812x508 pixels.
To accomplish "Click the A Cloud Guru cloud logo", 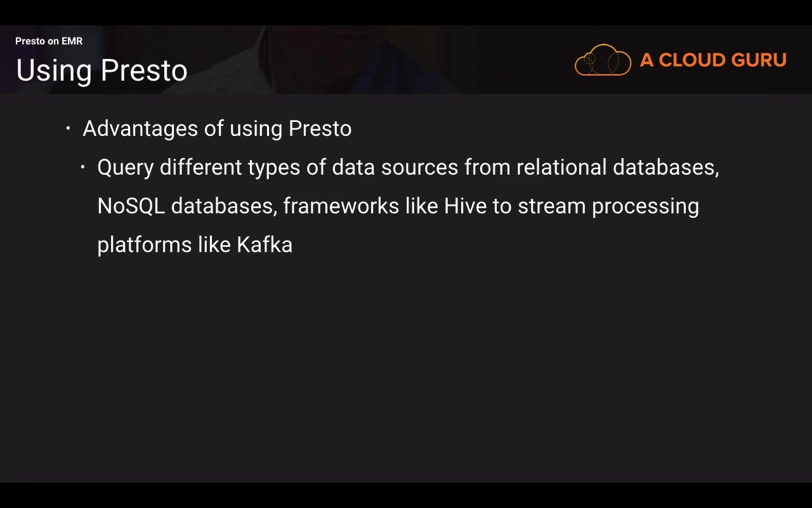I will (x=603, y=60).
